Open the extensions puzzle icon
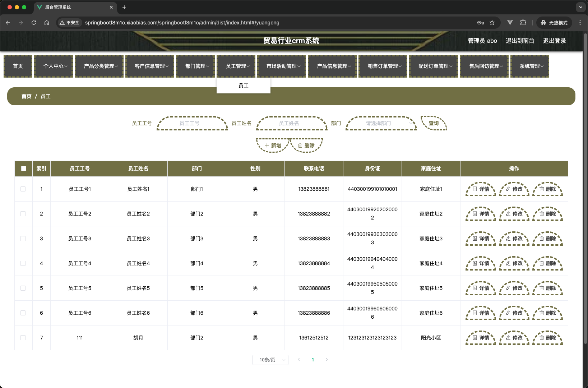 [x=523, y=23]
